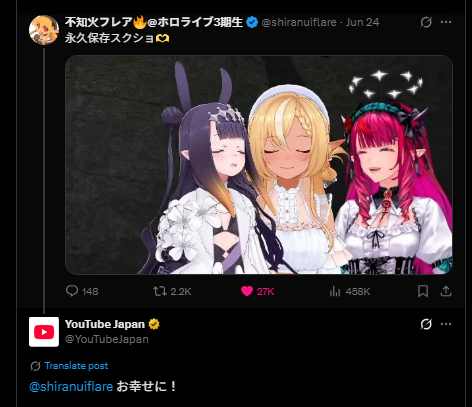The image size is (472, 407).
Task: Click the Jun 24 timestamp
Action: (x=362, y=22)
